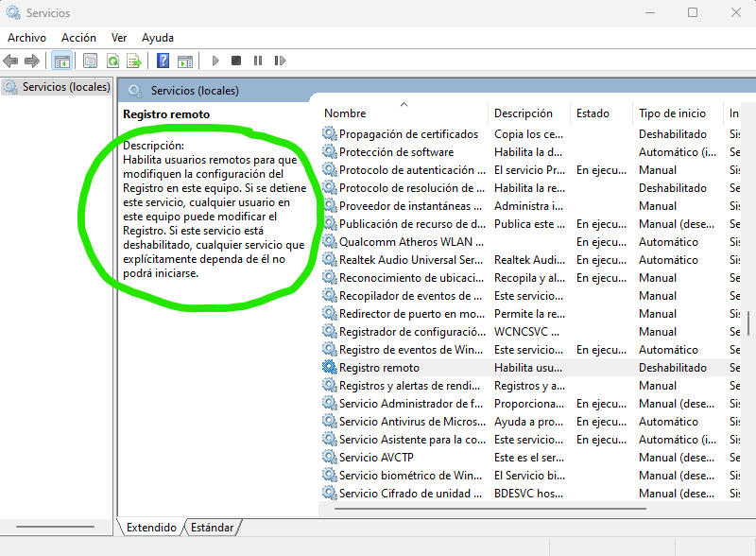Click the Refresh toolbar icon
Image resolution: width=756 pixels, height=556 pixels.
(x=112, y=61)
